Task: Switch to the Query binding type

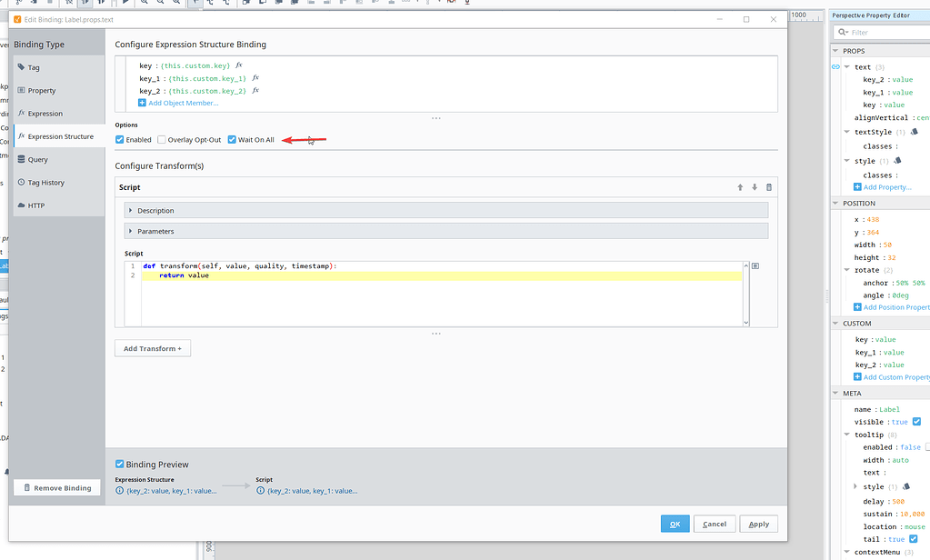Action: click(38, 158)
